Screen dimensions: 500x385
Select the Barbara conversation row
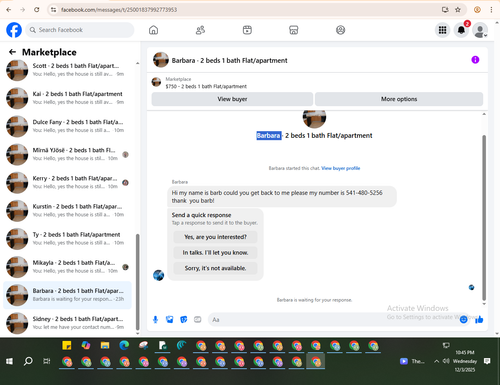(x=67, y=295)
